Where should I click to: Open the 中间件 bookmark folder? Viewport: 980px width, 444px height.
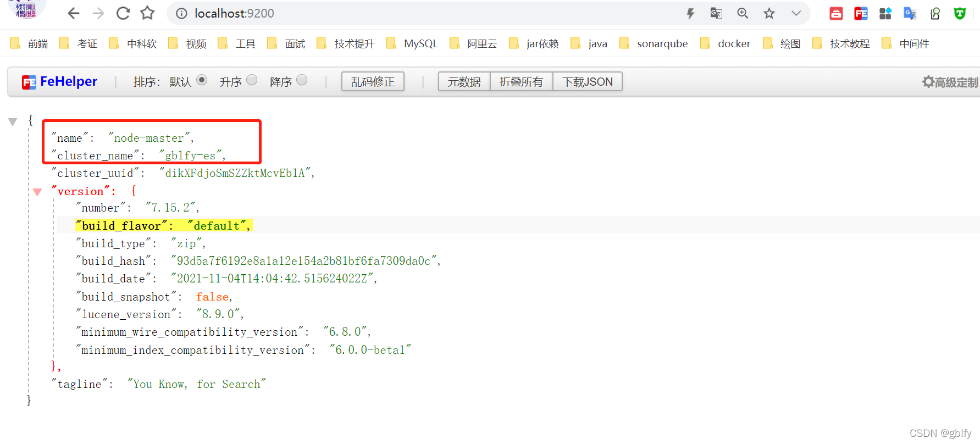coord(905,43)
